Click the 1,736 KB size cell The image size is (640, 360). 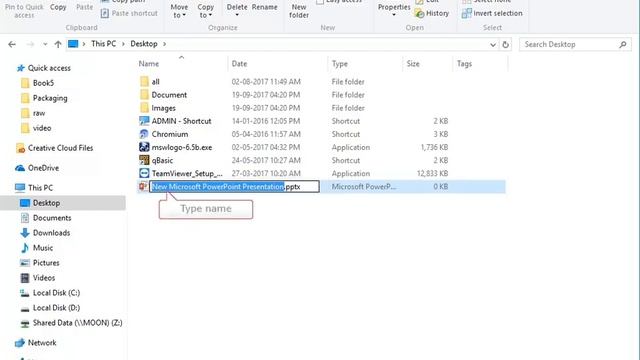click(434, 147)
